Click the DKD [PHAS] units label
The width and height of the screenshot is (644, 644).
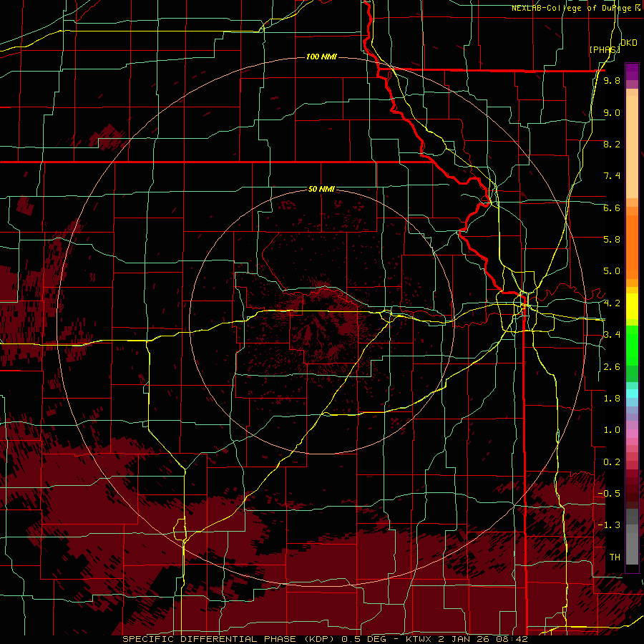pos(613,46)
